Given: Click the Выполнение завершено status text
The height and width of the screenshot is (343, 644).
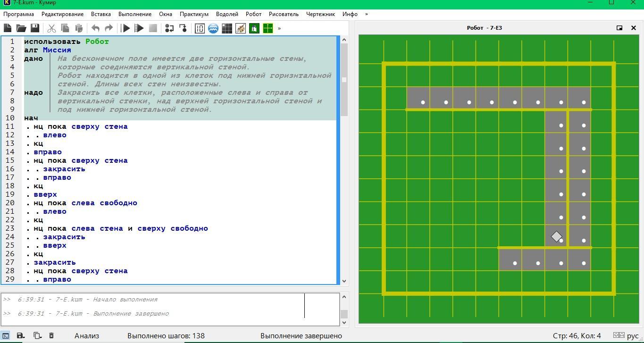Looking at the screenshot, I should 301,336.
